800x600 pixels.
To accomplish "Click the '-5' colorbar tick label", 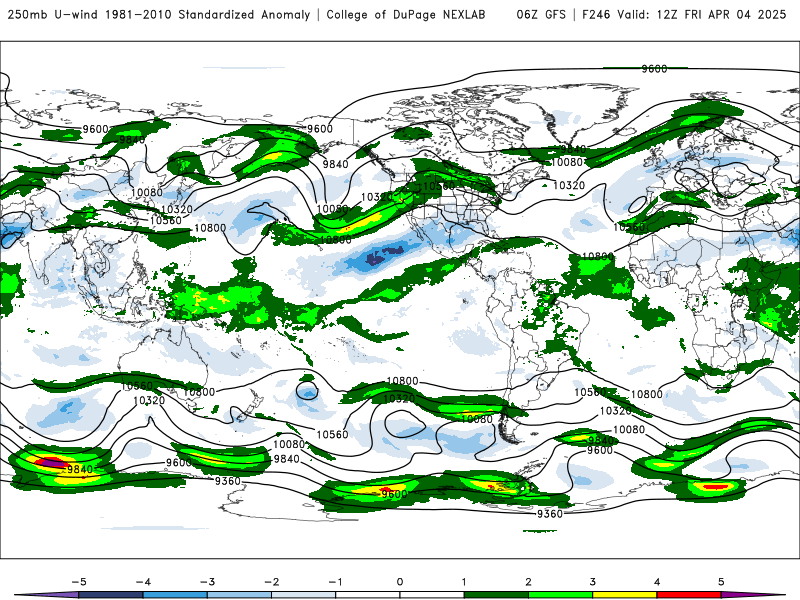I will click(79, 582).
